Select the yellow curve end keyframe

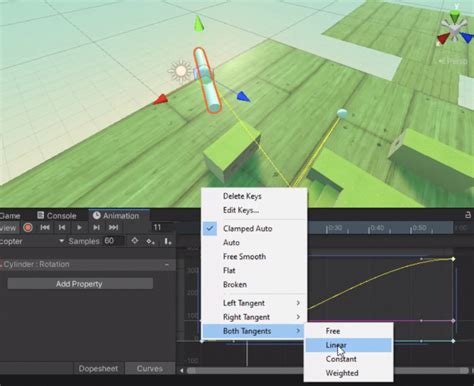(x=453, y=259)
